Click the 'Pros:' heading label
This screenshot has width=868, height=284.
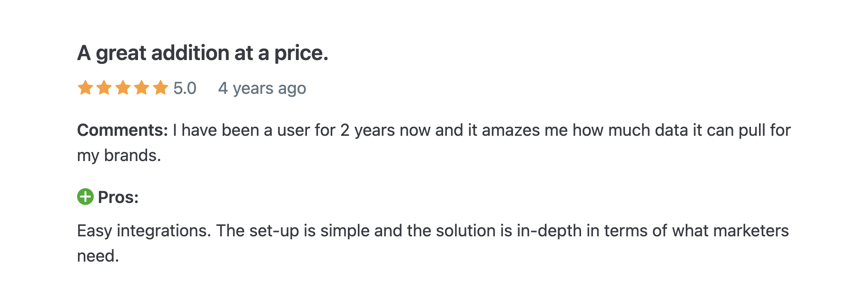(x=118, y=197)
